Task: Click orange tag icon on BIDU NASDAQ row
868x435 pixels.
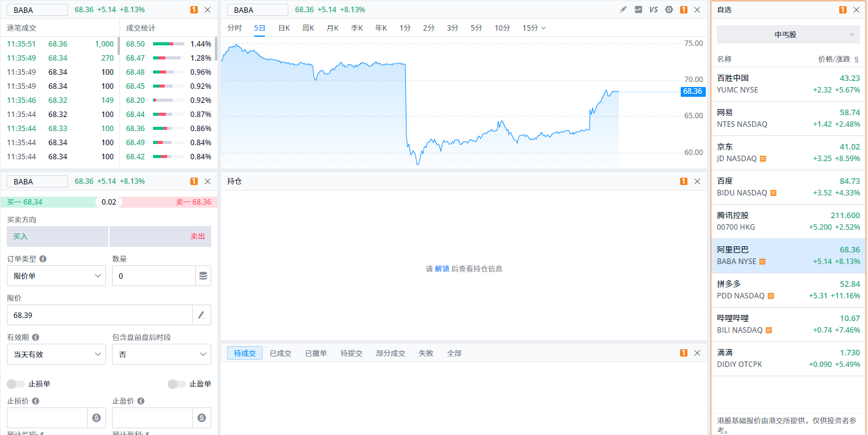Action: click(773, 193)
